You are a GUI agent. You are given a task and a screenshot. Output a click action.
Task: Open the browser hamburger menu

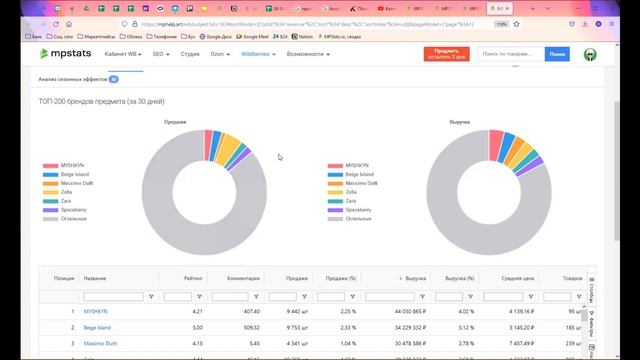[611, 24]
